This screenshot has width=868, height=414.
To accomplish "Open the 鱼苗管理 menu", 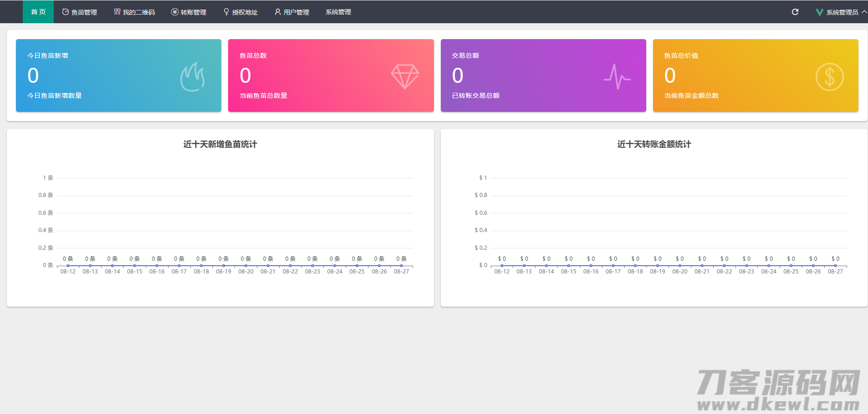I will [x=80, y=12].
